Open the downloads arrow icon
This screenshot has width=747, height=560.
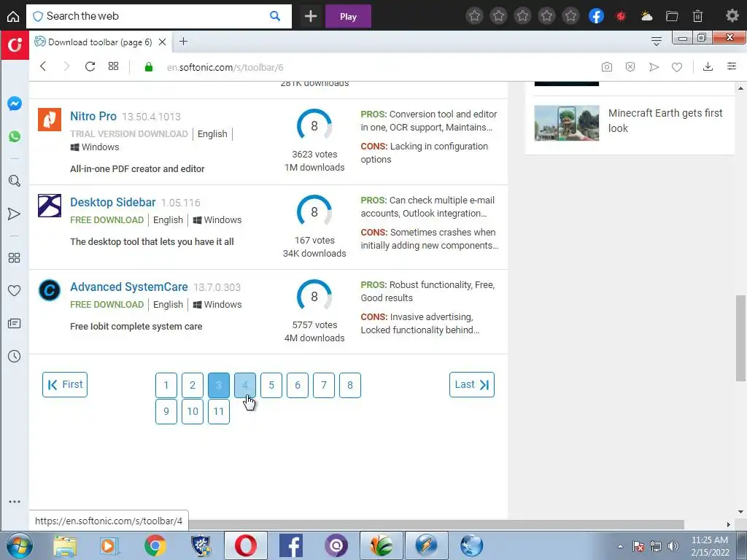point(708,67)
